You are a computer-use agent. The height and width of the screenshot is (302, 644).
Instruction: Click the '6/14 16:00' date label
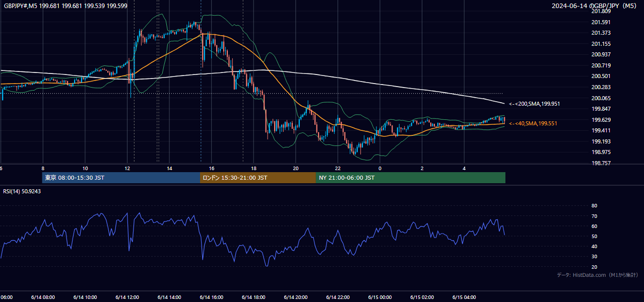coord(211,297)
